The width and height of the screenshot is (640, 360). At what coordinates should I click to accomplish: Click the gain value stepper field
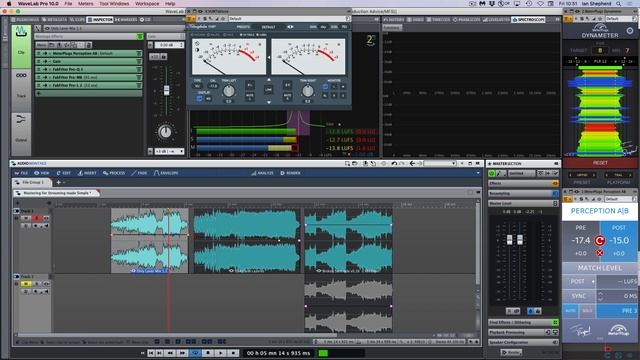tap(169, 45)
